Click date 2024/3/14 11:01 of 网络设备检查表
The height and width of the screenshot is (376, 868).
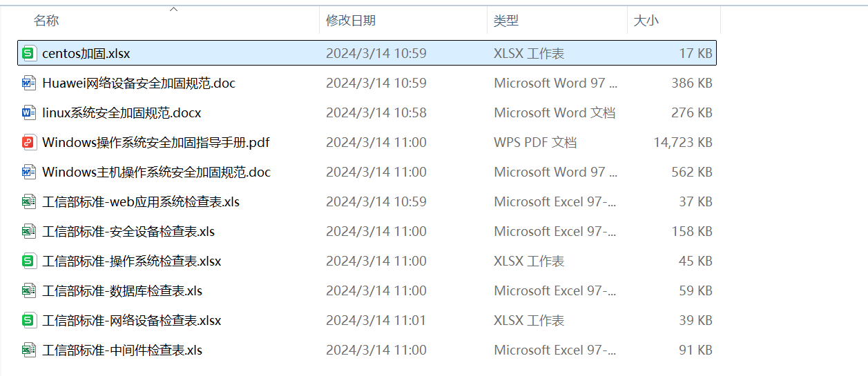(376, 320)
